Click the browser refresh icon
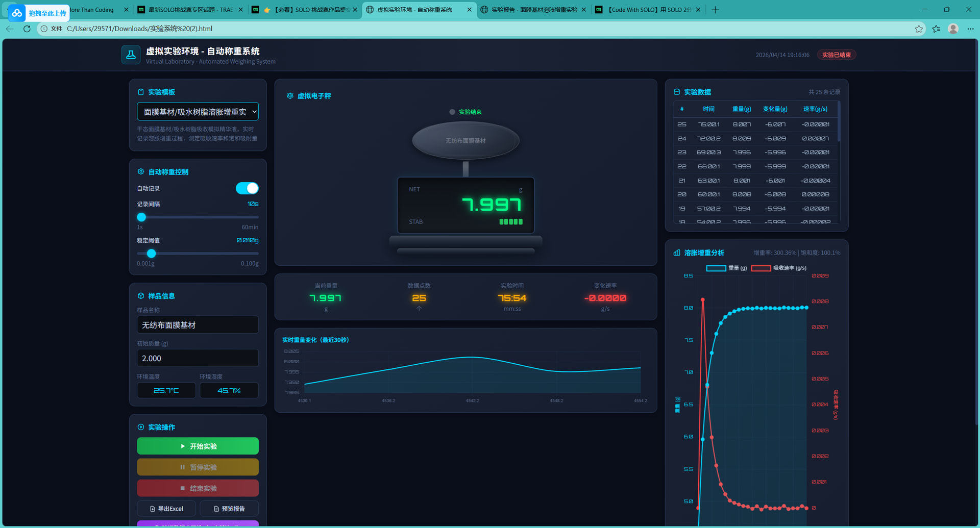The width and height of the screenshot is (980, 528). pos(27,29)
